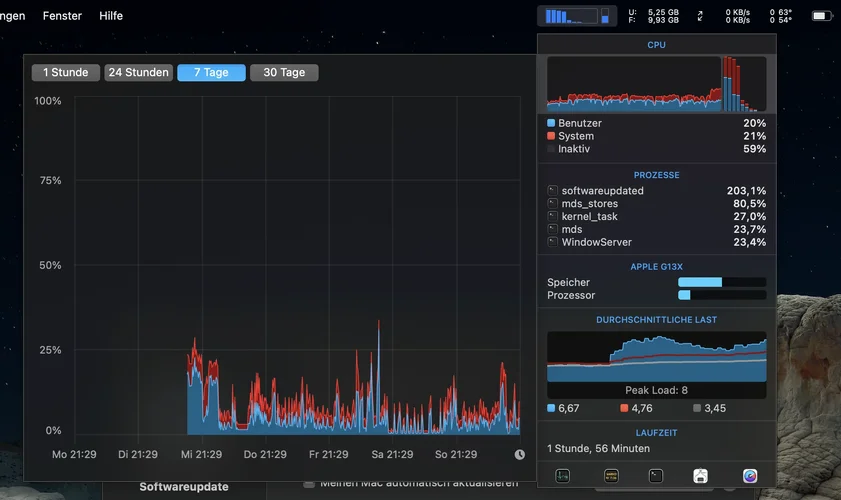The height and width of the screenshot is (500, 841).
Task: Click the battery icon in the menu bar
Action: (821, 16)
